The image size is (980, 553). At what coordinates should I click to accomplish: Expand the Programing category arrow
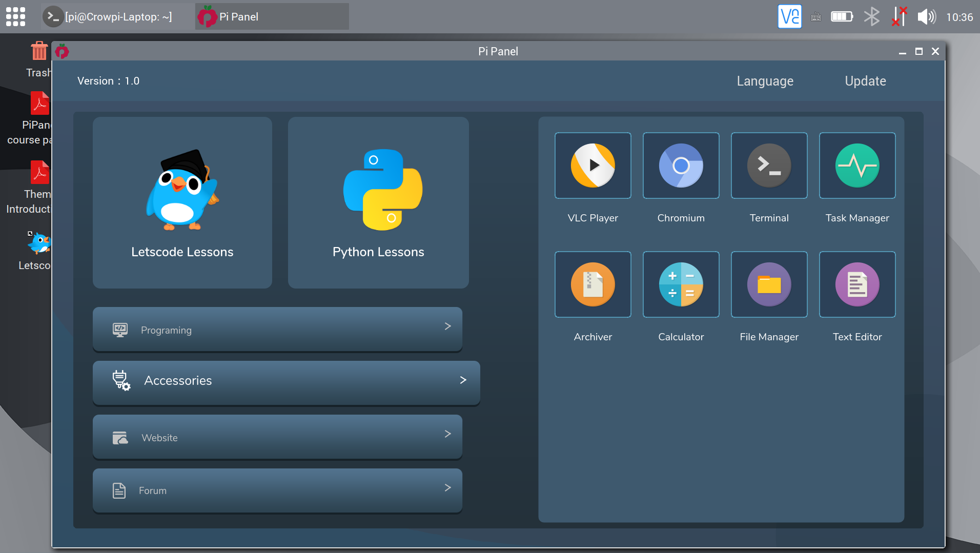447,326
